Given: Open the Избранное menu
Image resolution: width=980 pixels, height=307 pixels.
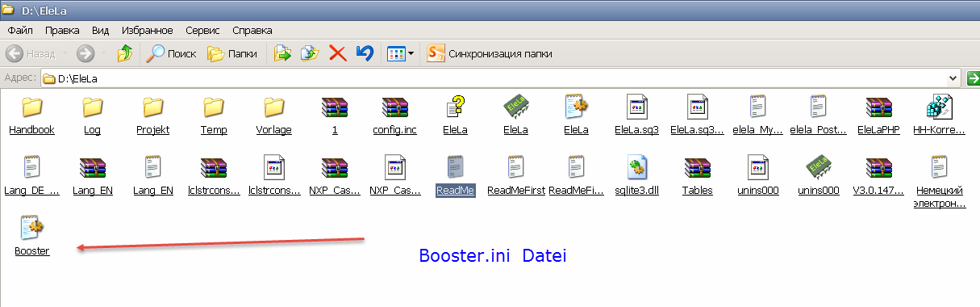Looking at the screenshot, I should point(148,30).
